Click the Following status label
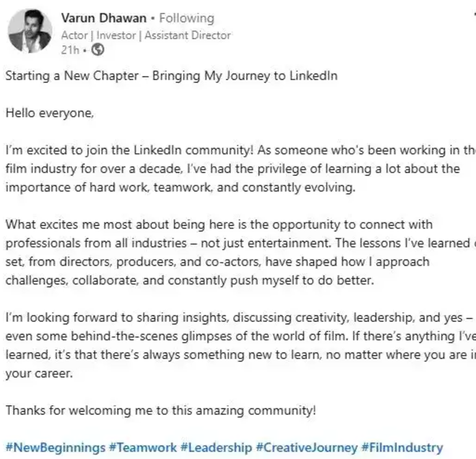 [x=186, y=19]
